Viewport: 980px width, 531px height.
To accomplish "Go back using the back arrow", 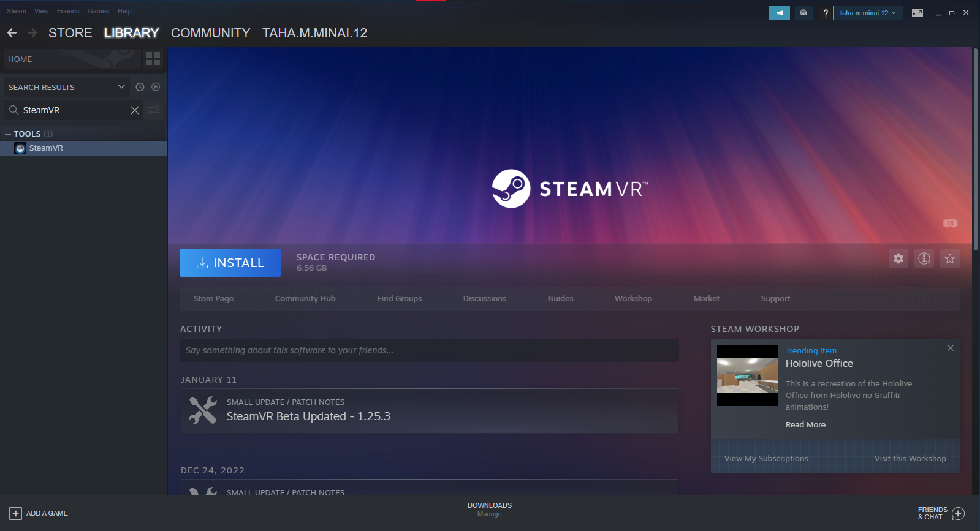I will click(12, 33).
